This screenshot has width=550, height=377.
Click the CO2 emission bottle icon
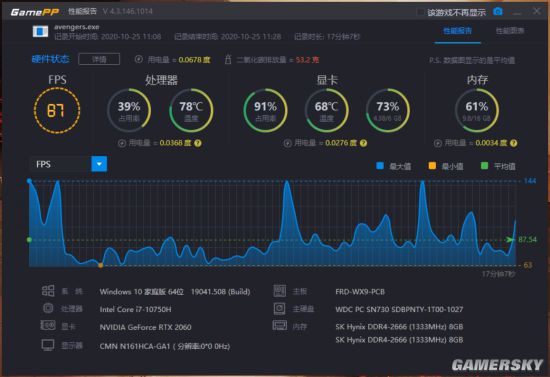click(x=228, y=59)
